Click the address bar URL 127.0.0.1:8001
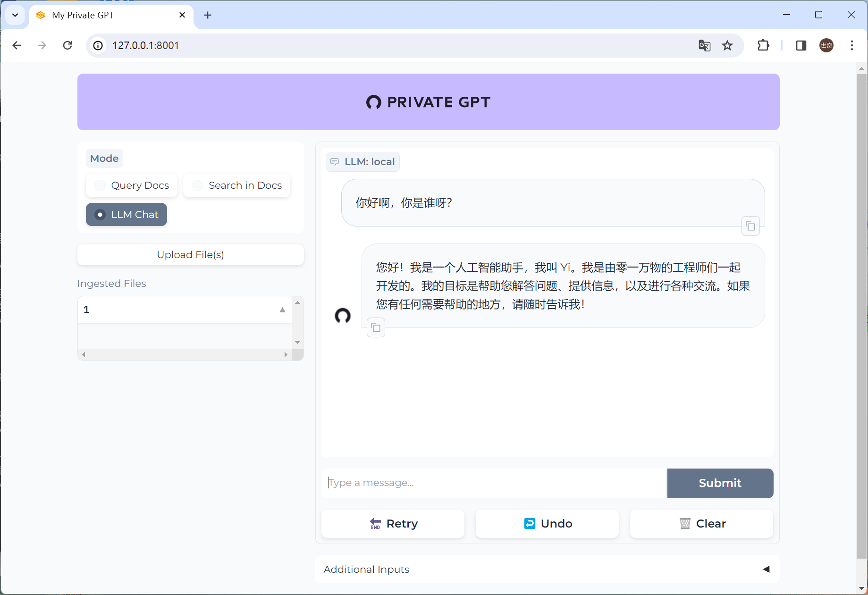The height and width of the screenshot is (595, 868). [145, 45]
